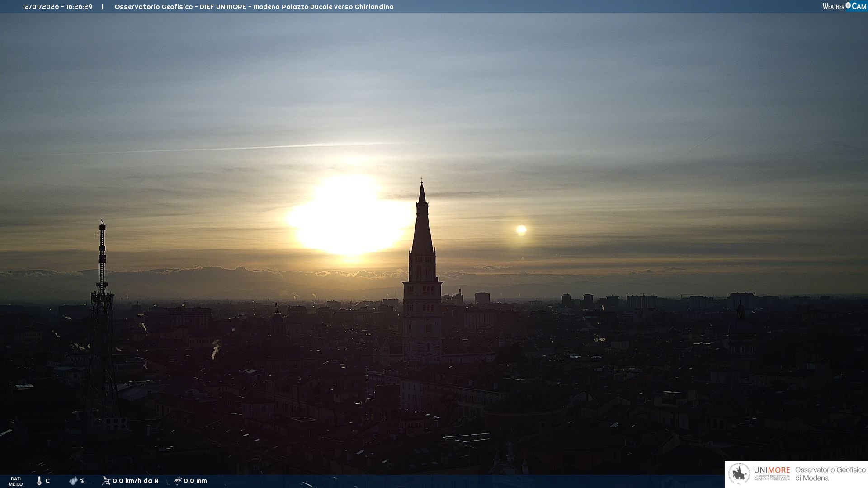Click the humidity percent value
Viewport: 868px width, 488px height.
point(82,481)
